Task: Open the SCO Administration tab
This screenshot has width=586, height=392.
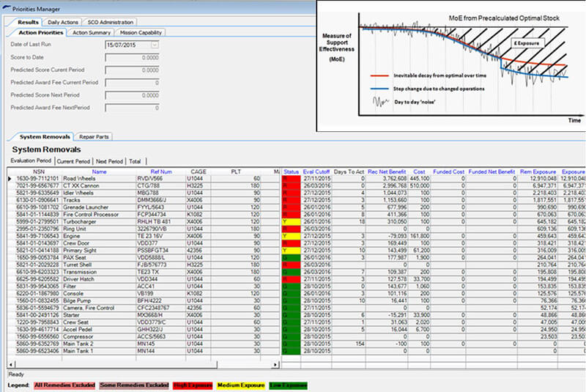Action: (x=111, y=22)
